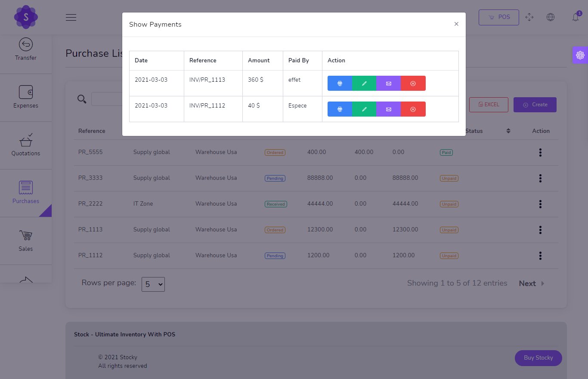
Task: Delete the INV/PR_1112 payment
Action: 413,109
